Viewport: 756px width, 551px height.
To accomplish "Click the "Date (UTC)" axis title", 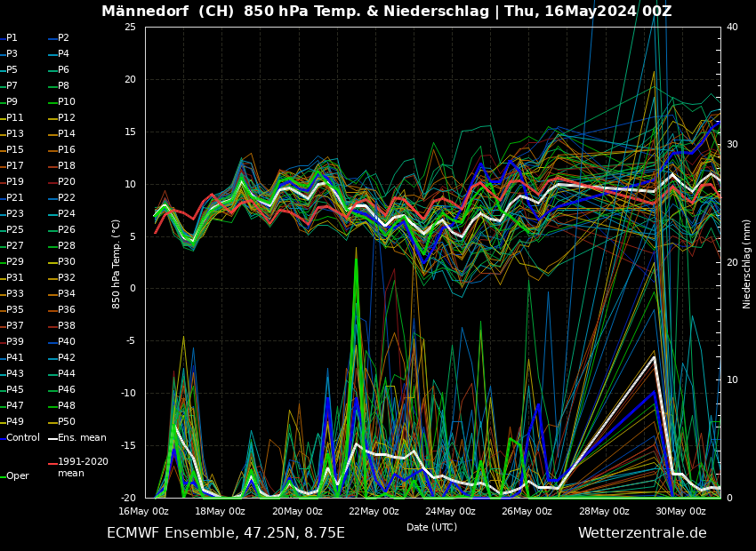I will coord(431,527).
